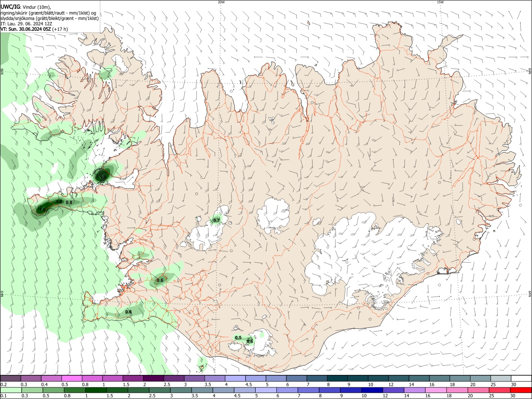Pick the darkest green 1–1.5 swatch in the bottom legend row
The width and height of the screenshot is (532, 399).
pyautogui.click(x=96, y=390)
